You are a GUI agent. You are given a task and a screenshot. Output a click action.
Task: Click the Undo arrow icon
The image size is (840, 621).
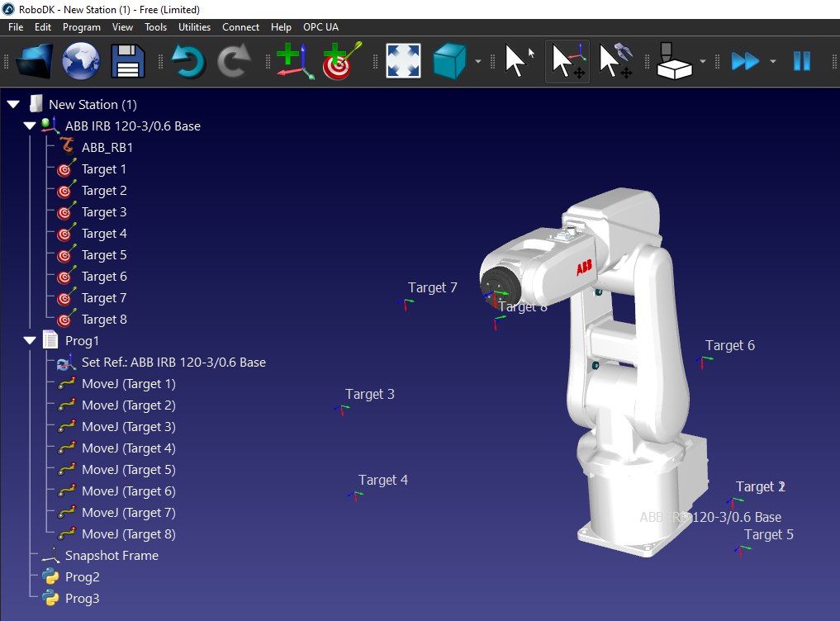[x=189, y=61]
